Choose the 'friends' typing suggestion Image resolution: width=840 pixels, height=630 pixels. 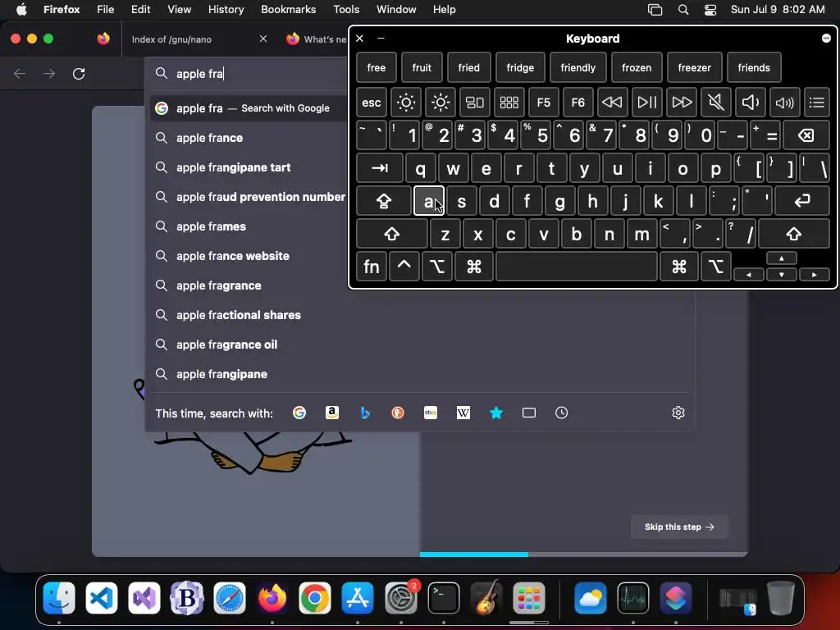[x=754, y=67]
